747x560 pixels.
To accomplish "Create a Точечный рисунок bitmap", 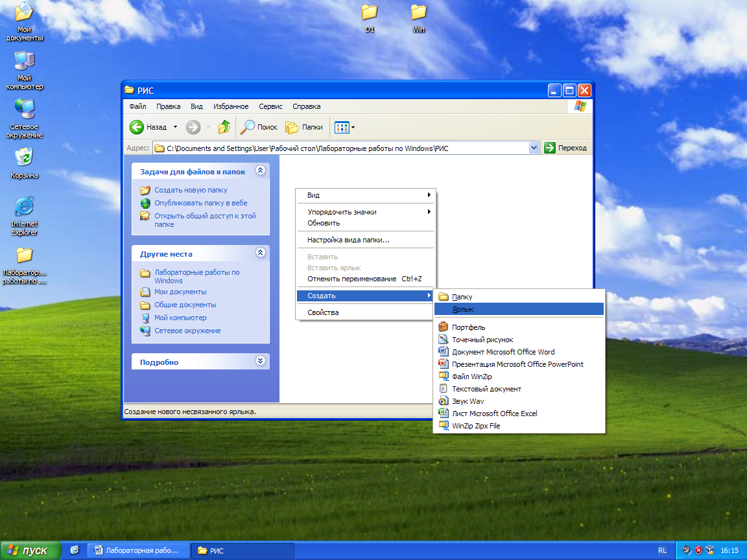I will tap(519, 340).
